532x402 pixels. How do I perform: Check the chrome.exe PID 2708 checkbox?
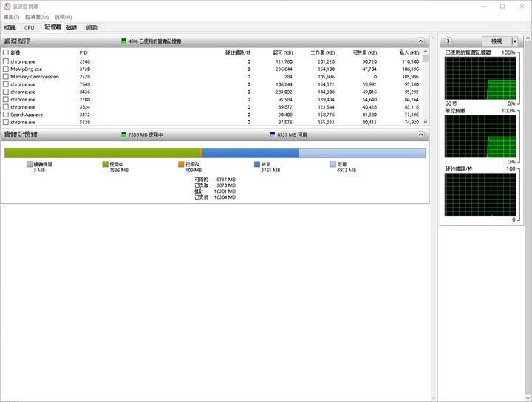pyautogui.click(x=6, y=100)
